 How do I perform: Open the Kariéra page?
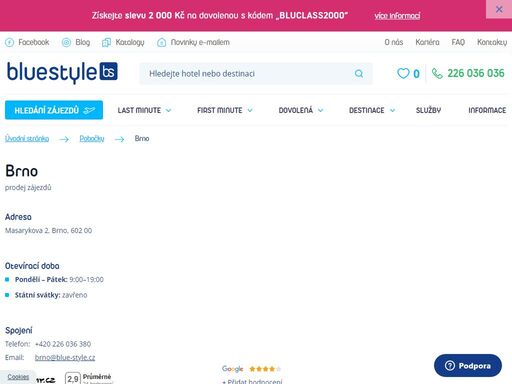(427, 42)
